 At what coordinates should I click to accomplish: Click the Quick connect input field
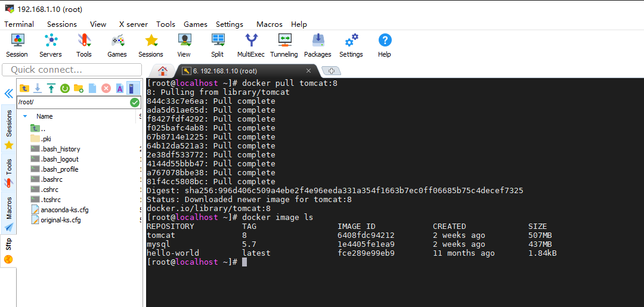click(x=72, y=70)
